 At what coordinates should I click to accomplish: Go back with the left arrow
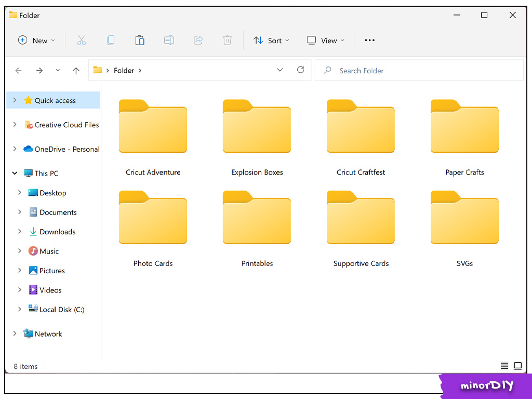point(19,71)
